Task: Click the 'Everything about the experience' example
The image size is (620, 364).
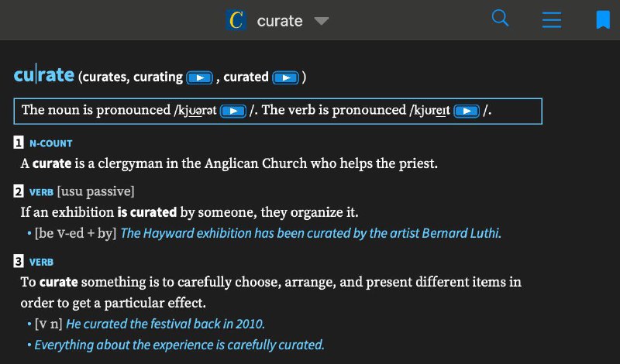Action: 179,345
